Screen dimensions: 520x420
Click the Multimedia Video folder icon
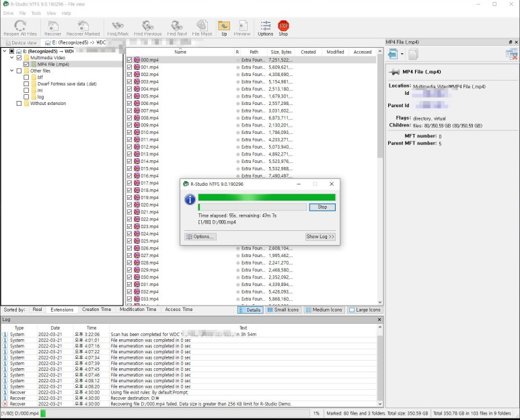click(26, 58)
